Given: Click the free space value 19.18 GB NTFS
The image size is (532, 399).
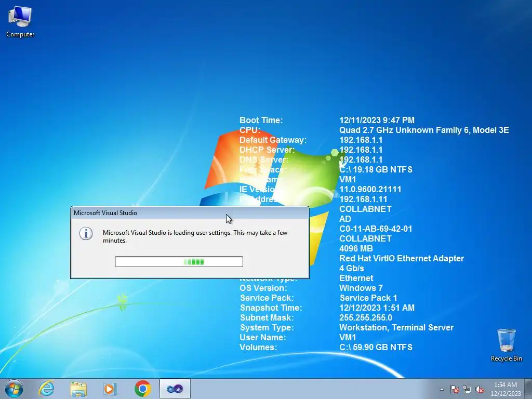Looking at the screenshot, I should click(x=376, y=169).
